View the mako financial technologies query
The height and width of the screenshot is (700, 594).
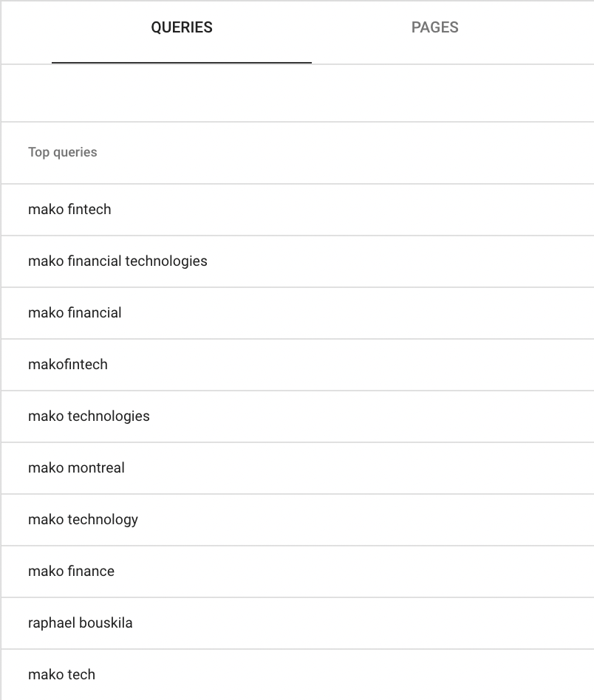click(117, 261)
